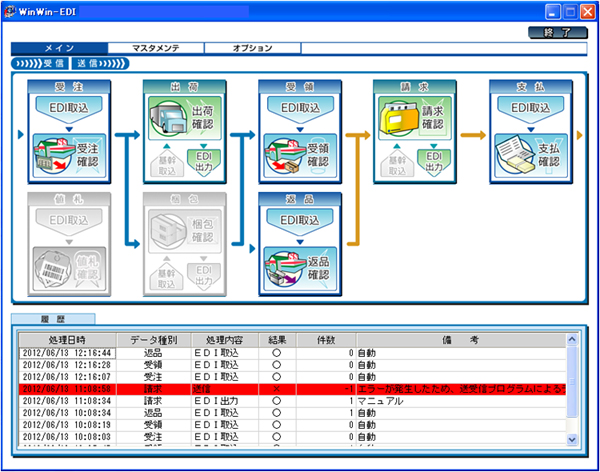Image resolution: width=600 pixels, height=472 pixels.
Task: Click the error message starting エラーが発生したため
Action: (461, 389)
